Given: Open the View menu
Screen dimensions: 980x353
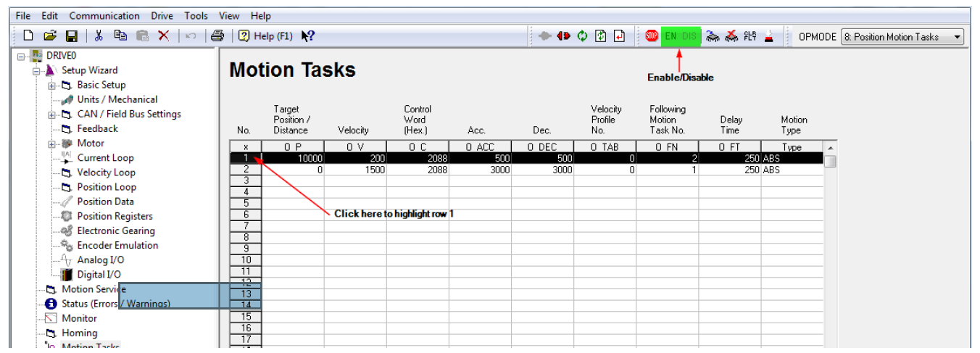Looking at the screenshot, I should pyautogui.click(x=229, y=16).
